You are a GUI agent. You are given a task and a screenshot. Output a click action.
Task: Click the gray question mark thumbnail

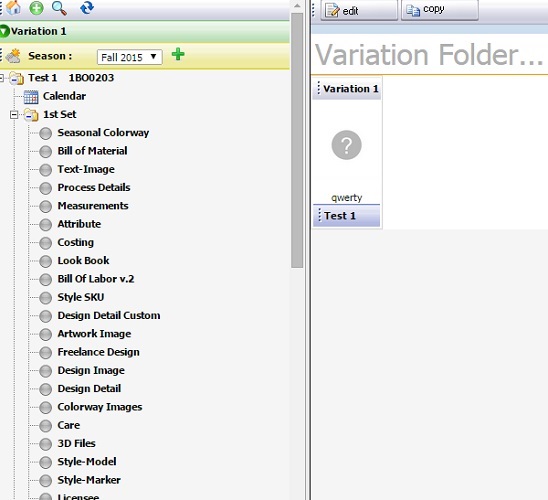(x=346, y=145)
